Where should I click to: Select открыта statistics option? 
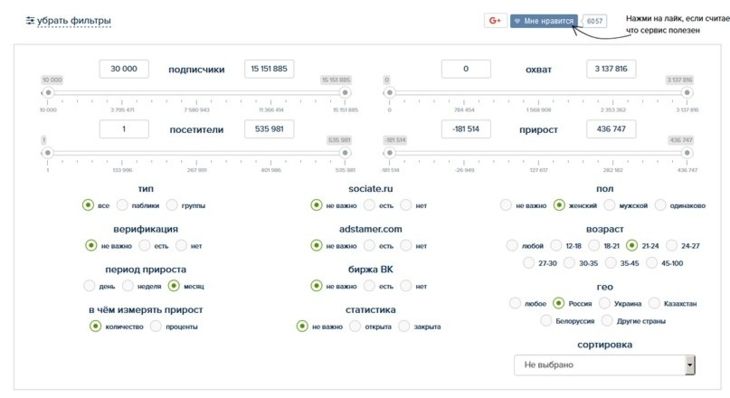click(355, 326)
